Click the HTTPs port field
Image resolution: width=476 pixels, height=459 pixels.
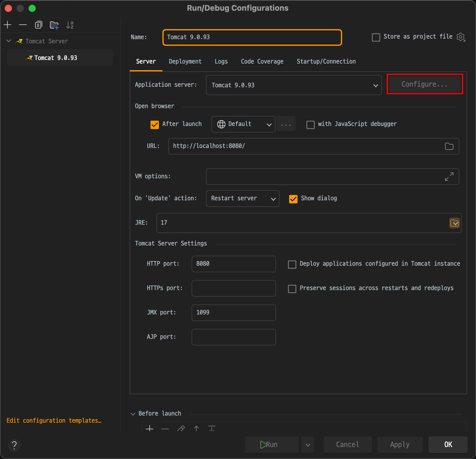click(x=234, y=288)
